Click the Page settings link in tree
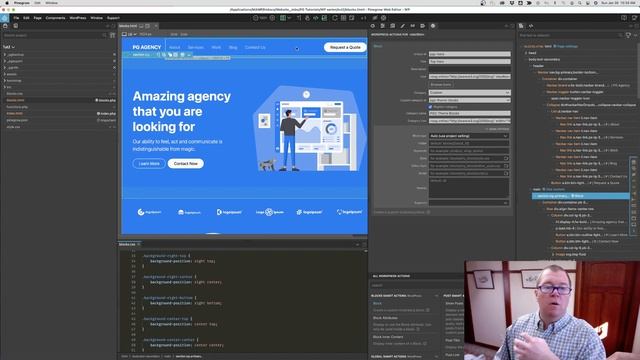Screen dimensions: 640x360 click(567, 47)
